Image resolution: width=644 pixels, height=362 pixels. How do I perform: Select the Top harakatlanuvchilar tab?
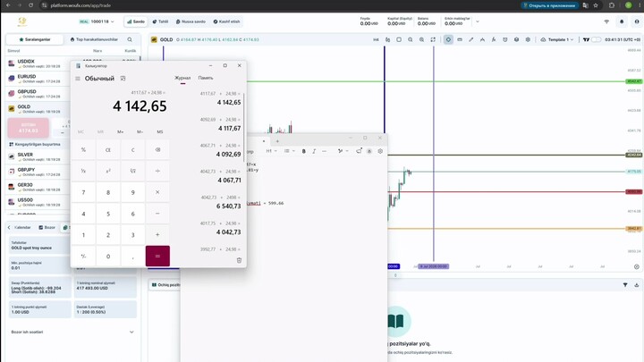tap(94, 39)
